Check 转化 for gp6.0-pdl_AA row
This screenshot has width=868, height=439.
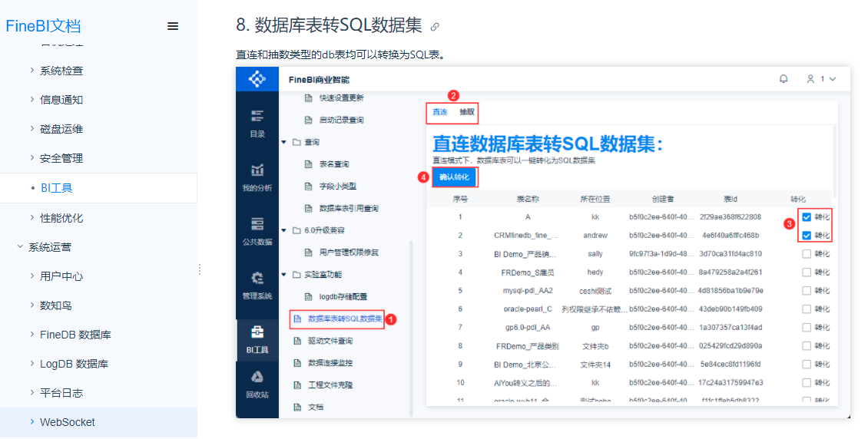[807, 327]
